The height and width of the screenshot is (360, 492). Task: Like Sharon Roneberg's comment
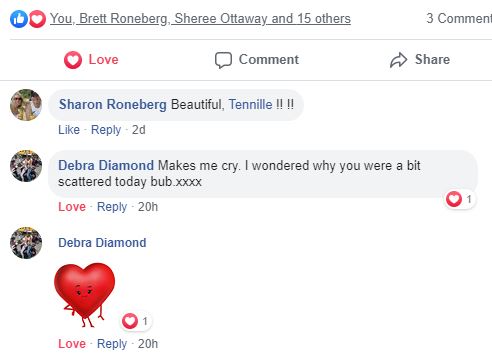coord(69,130)
